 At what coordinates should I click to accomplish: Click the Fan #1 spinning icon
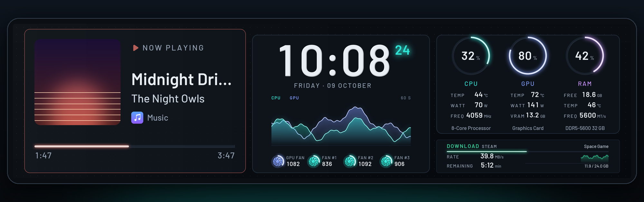[314, 161]
